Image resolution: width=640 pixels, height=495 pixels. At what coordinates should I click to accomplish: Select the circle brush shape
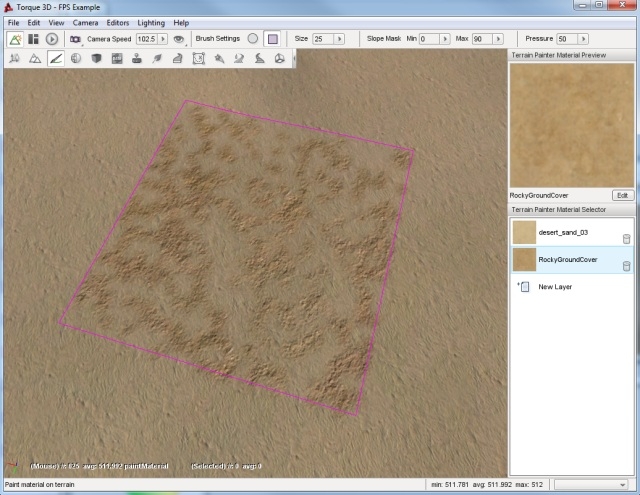(x=253, y=39)
